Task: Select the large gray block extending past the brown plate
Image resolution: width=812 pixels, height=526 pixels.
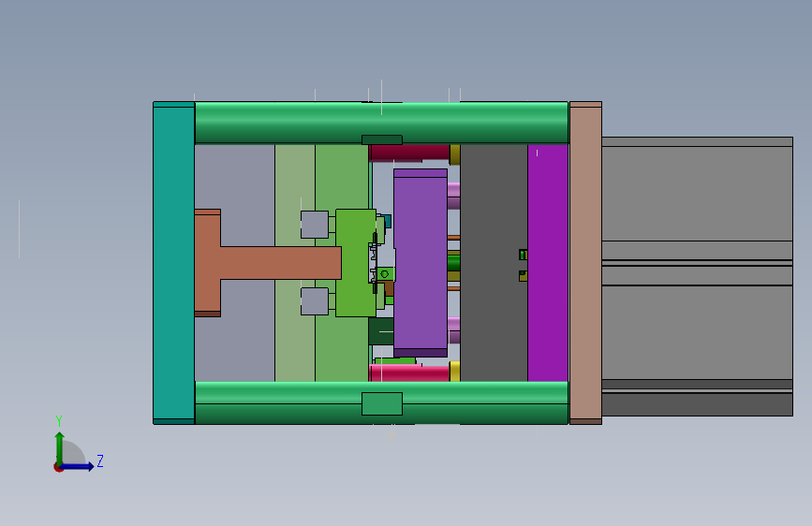Action: click(x=697, y=276)
